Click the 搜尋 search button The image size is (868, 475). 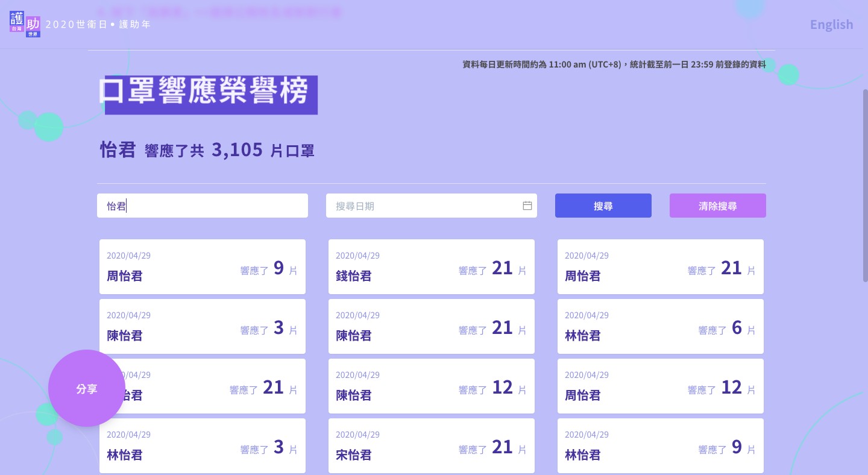click(603, 206)
